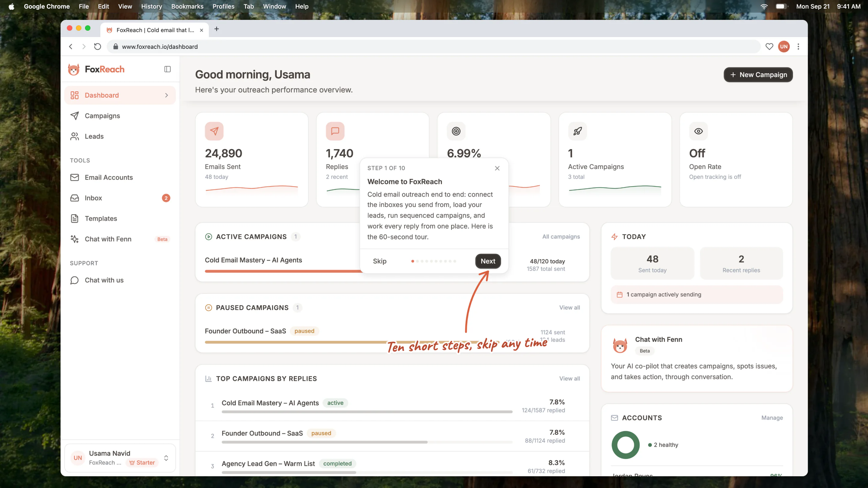
Task: Open the 2 Recent replies tile
Action: [741, 263]
